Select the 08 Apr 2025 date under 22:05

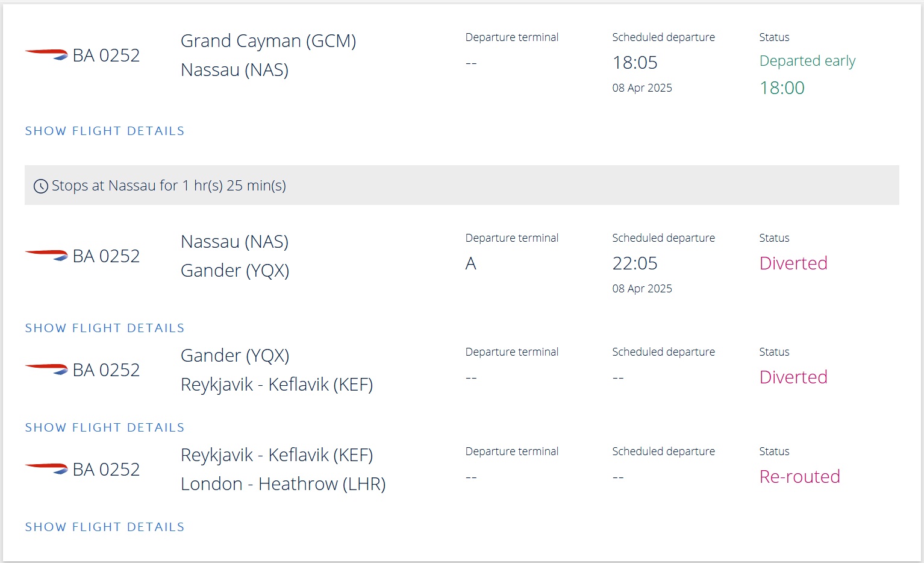pyautogui.click(x=642, y=288)
